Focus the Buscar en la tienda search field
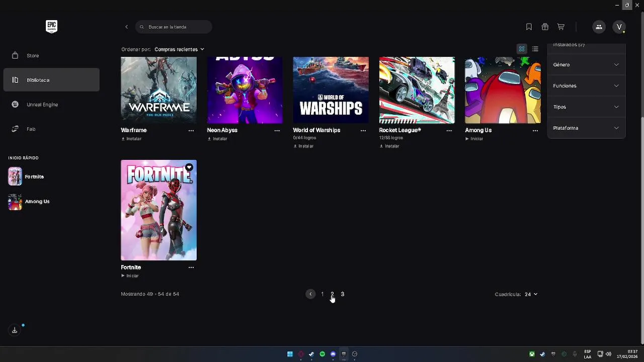Screen dimensions: 644x362 (x=174, y=27)
